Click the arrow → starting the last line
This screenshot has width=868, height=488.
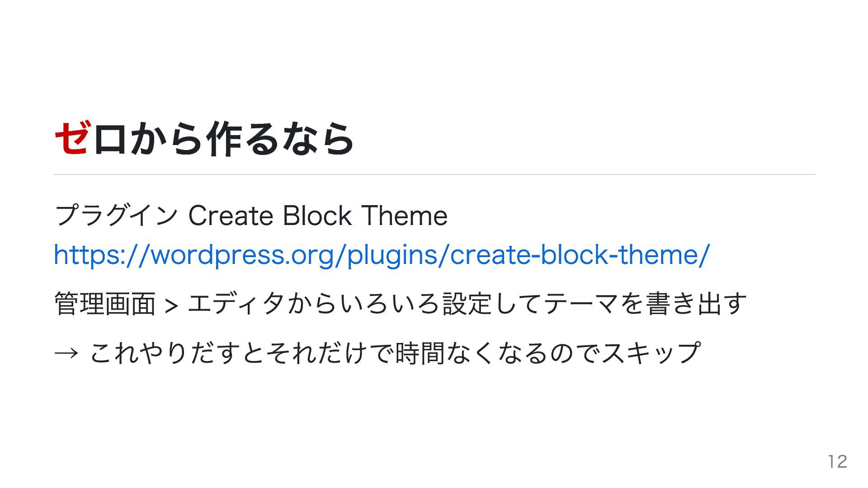click(x=66, y=353)
